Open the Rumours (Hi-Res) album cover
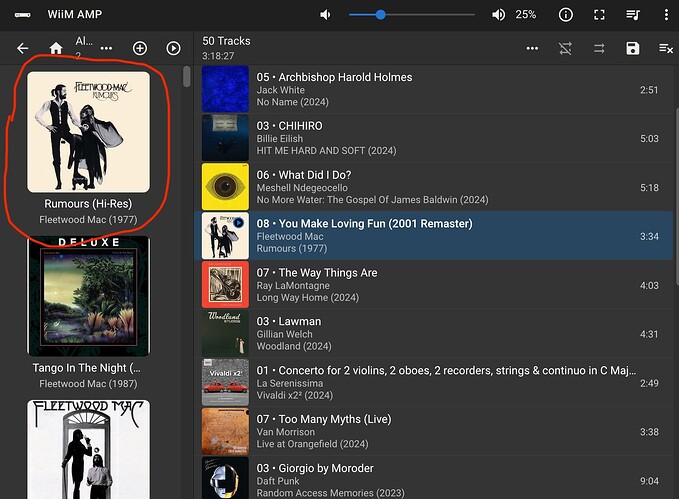Image resolution: width=679 pixels, height=499 pixels. 88,132
